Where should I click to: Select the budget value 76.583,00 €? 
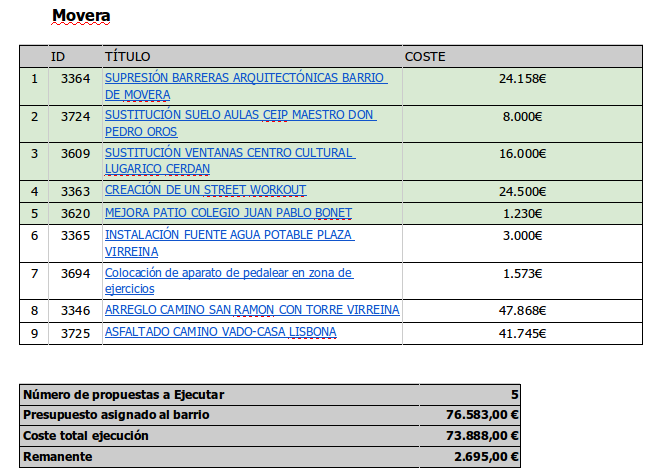point(482,415)
